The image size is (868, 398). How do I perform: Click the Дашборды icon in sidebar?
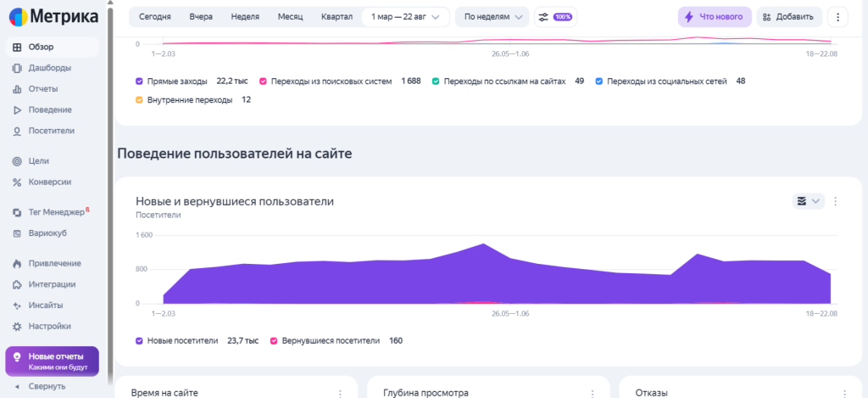pyautogui.click(x=17, y=68)
